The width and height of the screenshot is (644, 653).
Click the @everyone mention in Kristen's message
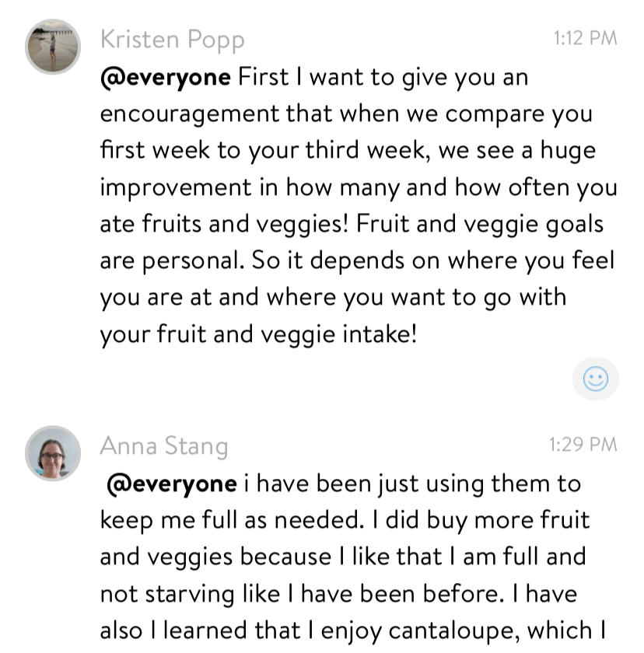click(165, 78)
